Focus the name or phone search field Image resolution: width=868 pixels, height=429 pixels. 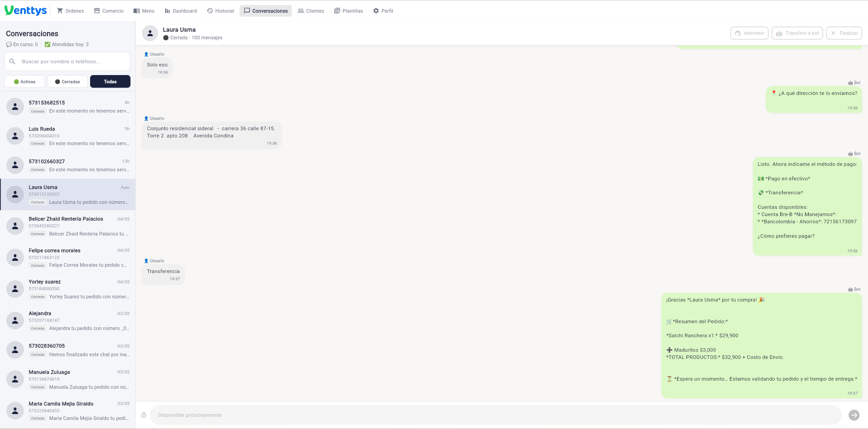67,61
